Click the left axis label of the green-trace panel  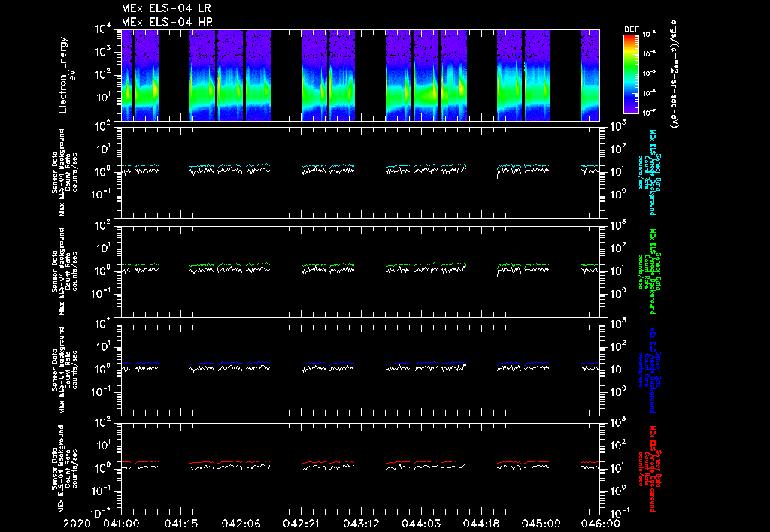[65, 271]
